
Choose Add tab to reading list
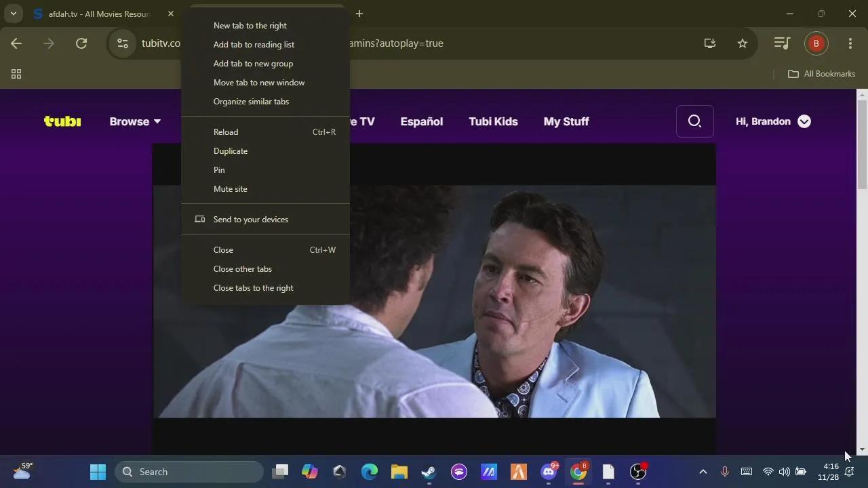click(265, 45)
